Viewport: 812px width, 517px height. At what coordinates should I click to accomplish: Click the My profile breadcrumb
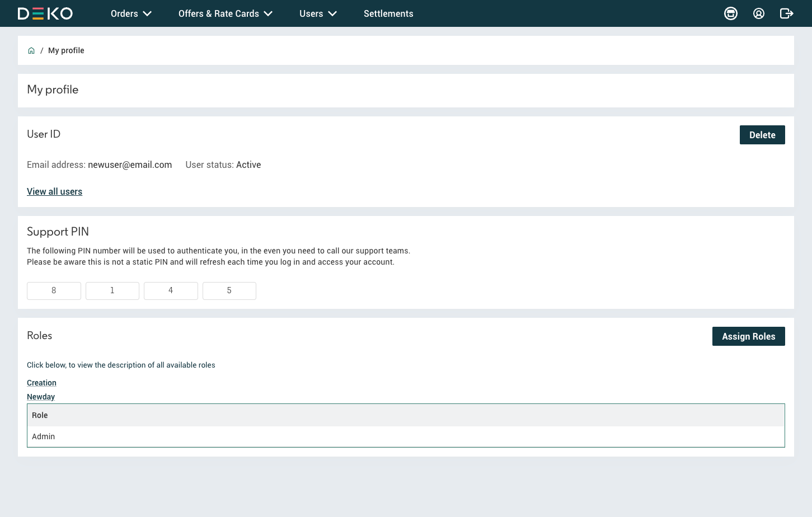(66, 50)
